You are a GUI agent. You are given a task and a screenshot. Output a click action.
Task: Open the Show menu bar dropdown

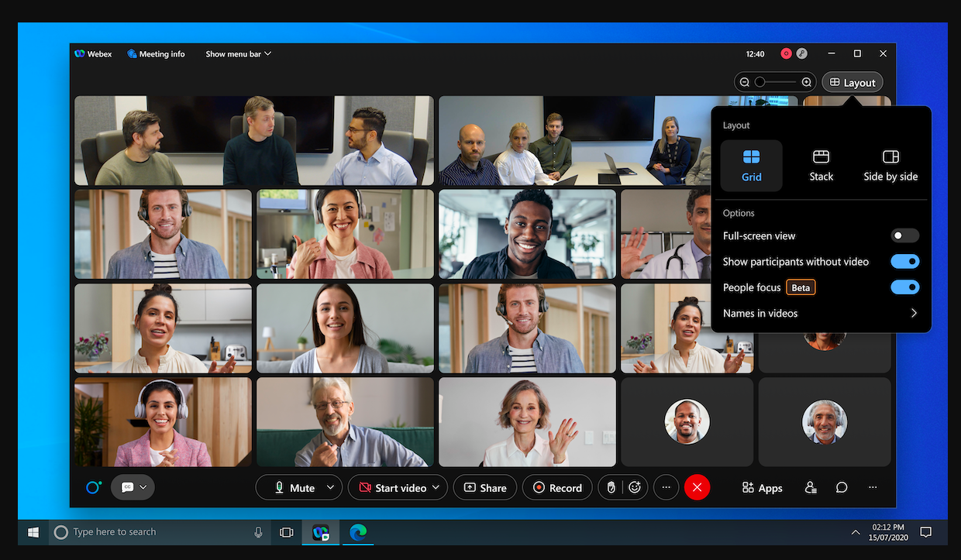238,54
